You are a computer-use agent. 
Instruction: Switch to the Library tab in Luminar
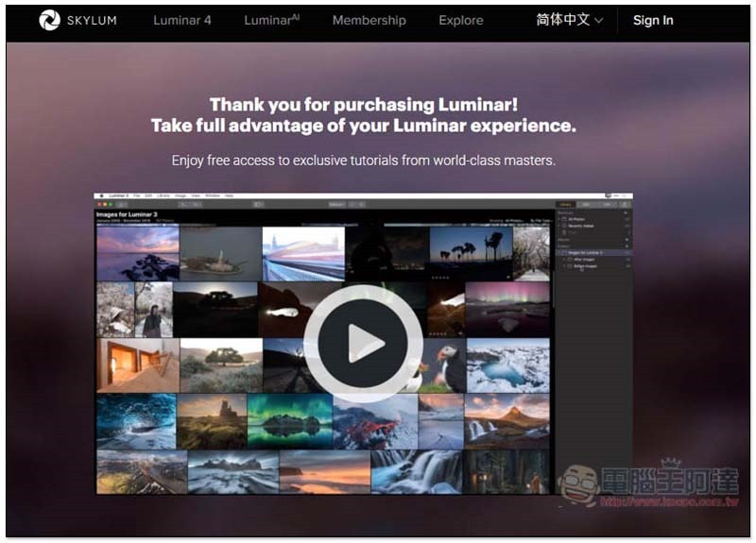point(565,204)
